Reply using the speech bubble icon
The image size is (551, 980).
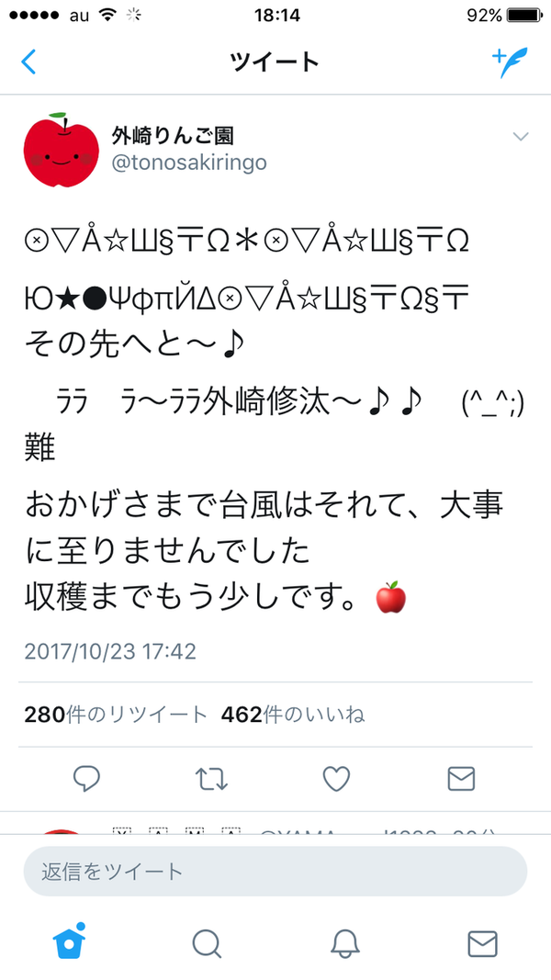[87, 779]
